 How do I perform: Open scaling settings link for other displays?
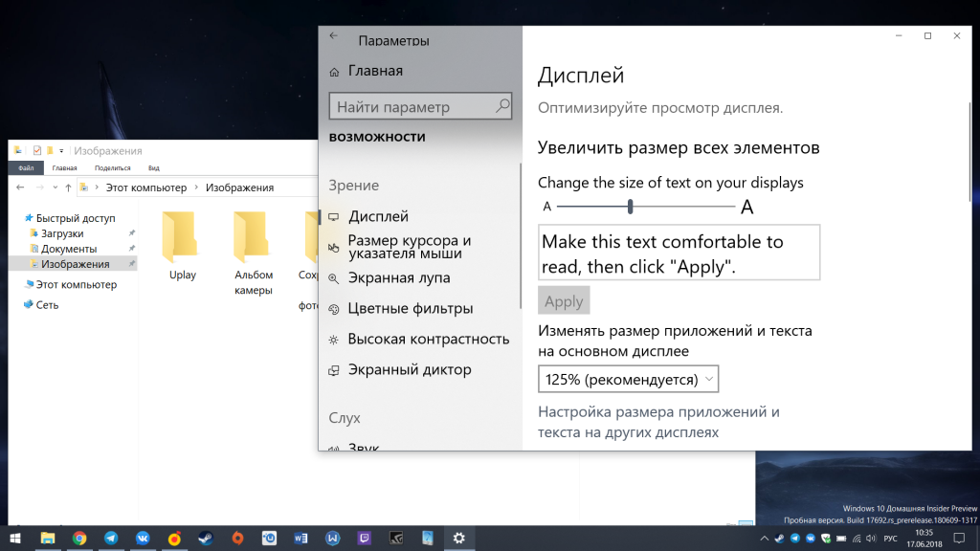click(658, 422)
